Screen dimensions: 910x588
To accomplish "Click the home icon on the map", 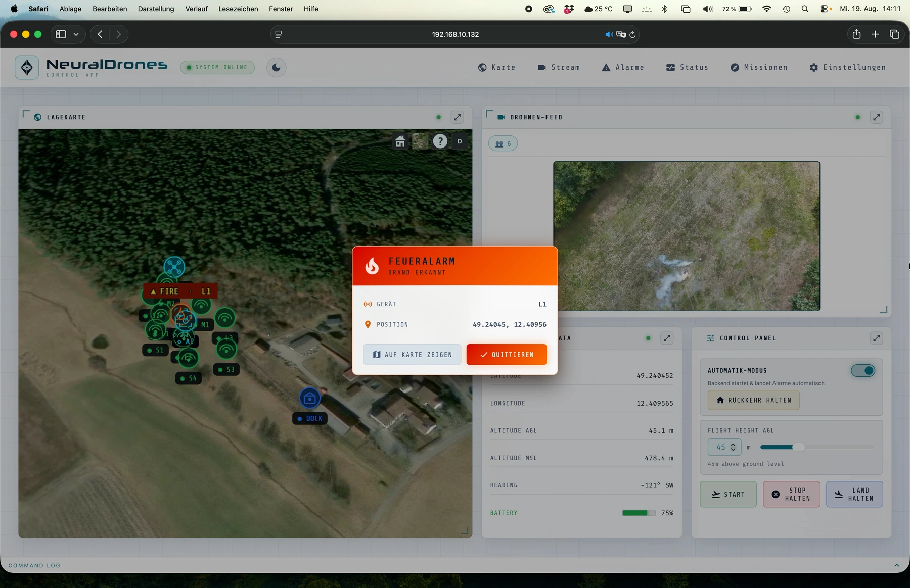I will (x=400, y=141).
